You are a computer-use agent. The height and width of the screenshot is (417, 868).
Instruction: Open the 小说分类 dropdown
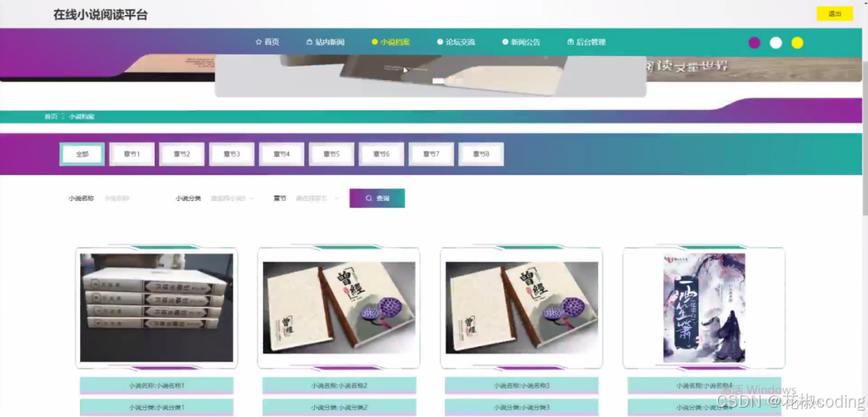232,198
